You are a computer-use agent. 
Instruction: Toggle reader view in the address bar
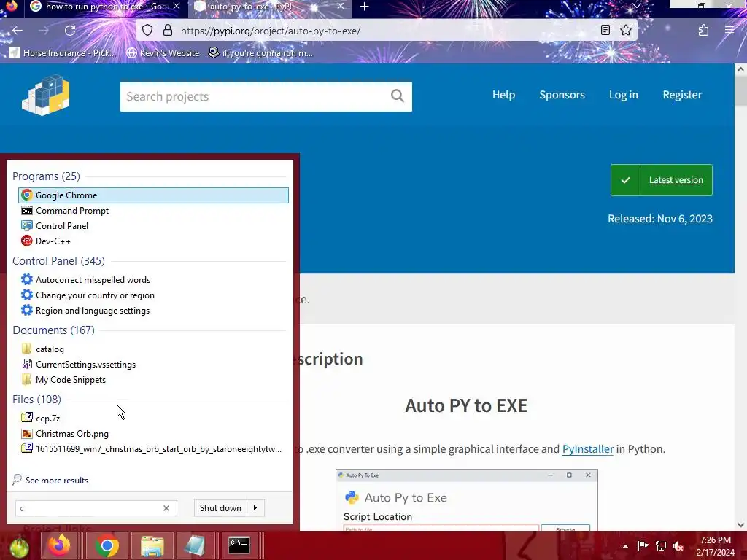click(605, 31)
